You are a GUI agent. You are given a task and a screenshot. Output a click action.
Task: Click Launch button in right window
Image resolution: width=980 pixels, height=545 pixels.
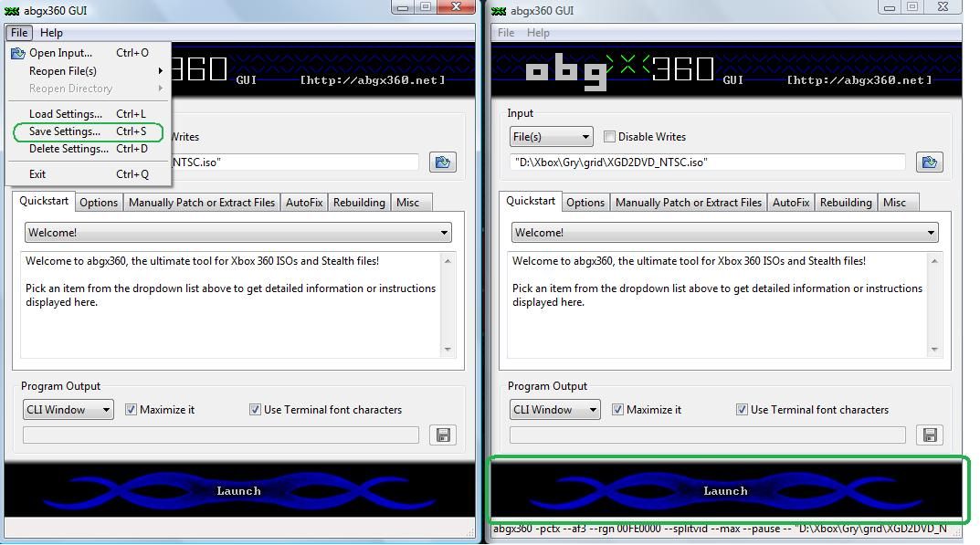726,490
